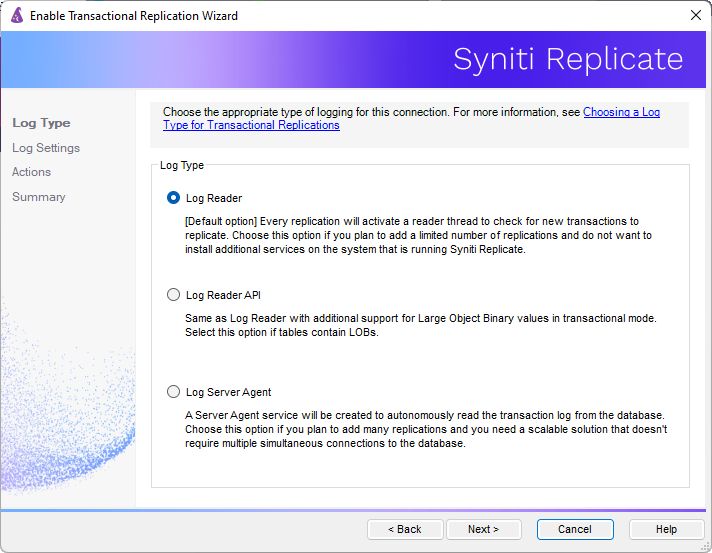Select the Log Type step in sidebar

[x=41, y=123]
